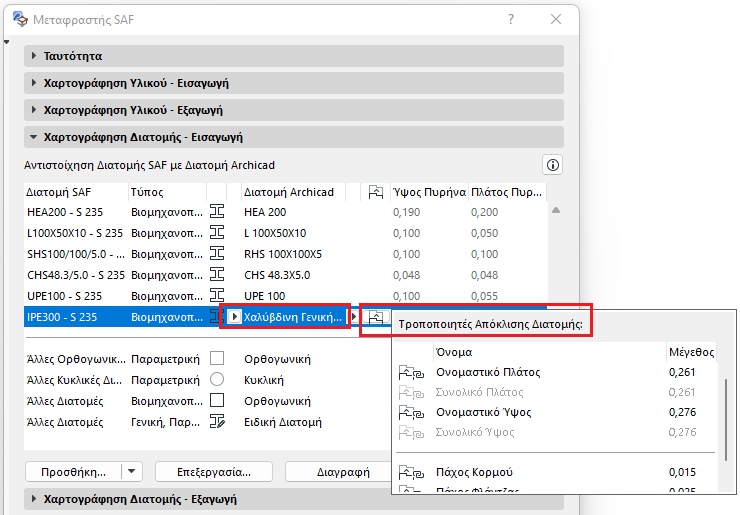The height and width of the screenshot is (515, 740).
Task: Click the rectangle icon of Βιομηχανοπ... Άλλες Διατομές row
Action: (x=217, y=400)
